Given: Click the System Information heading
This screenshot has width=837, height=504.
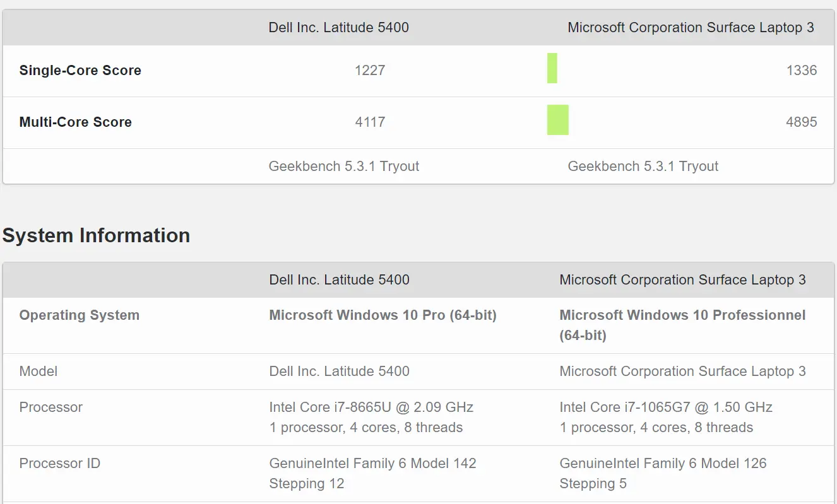Looking at the screenshot, I should click(96, 235).
